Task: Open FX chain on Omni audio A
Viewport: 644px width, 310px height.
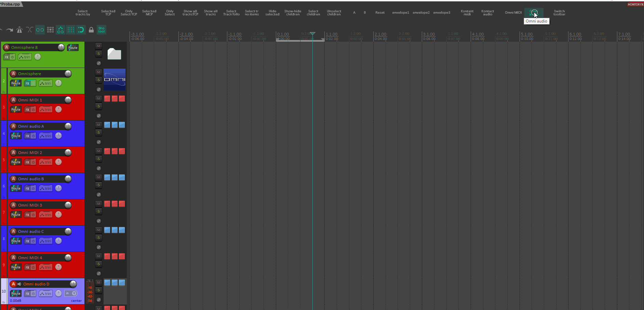Action: 27,136
